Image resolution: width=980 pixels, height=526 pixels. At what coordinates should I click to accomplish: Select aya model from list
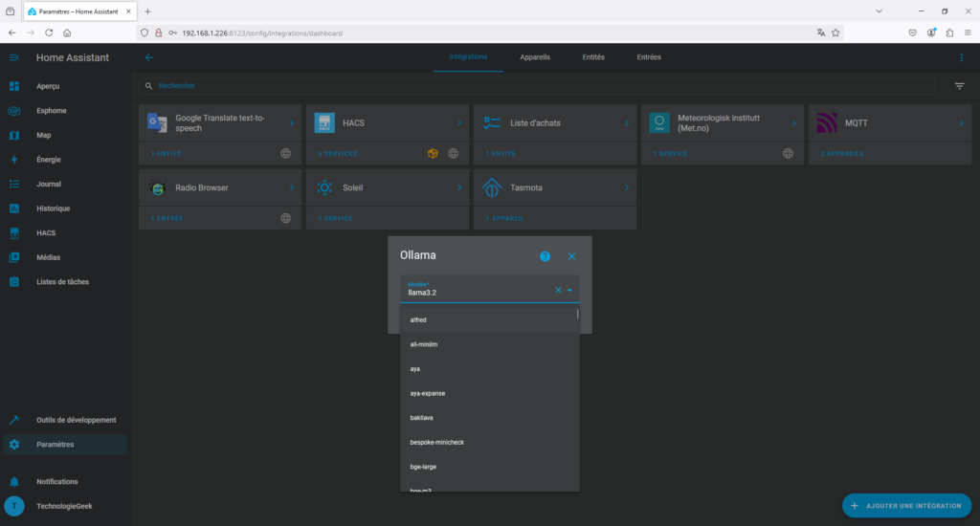(x=490, y=368)
